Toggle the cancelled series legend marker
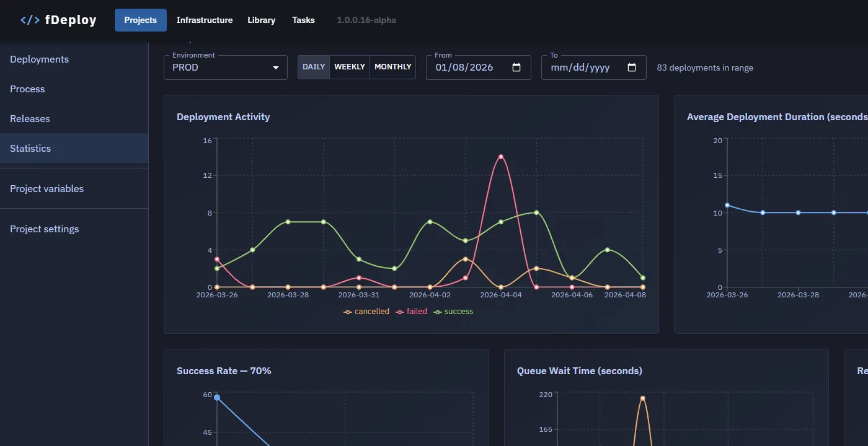Viewport: 868px width, 446px height. [348, 312]
